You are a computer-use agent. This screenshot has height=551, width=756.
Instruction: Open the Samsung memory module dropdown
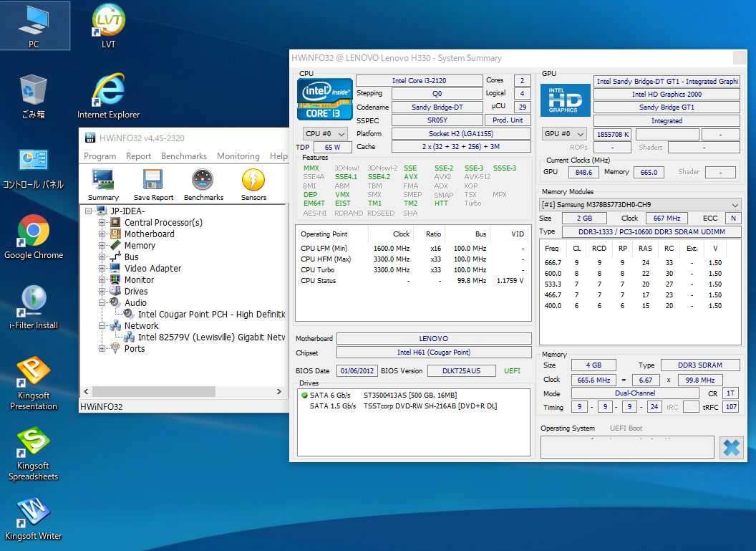tap(640, 205)
